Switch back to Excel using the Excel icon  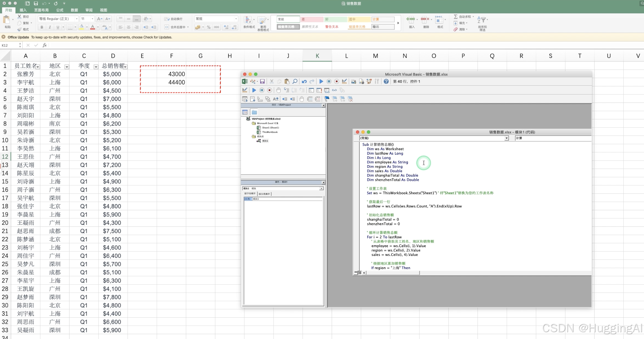[x=245, y=82]
